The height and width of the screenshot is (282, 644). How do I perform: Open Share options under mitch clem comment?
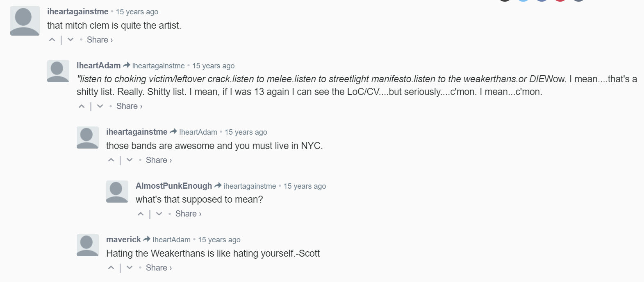click(100, 40)
